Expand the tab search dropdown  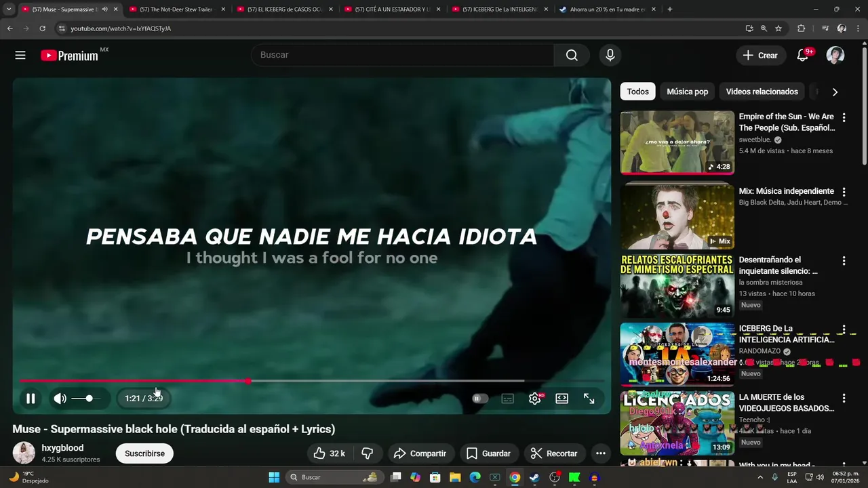(x=9, y=9)
